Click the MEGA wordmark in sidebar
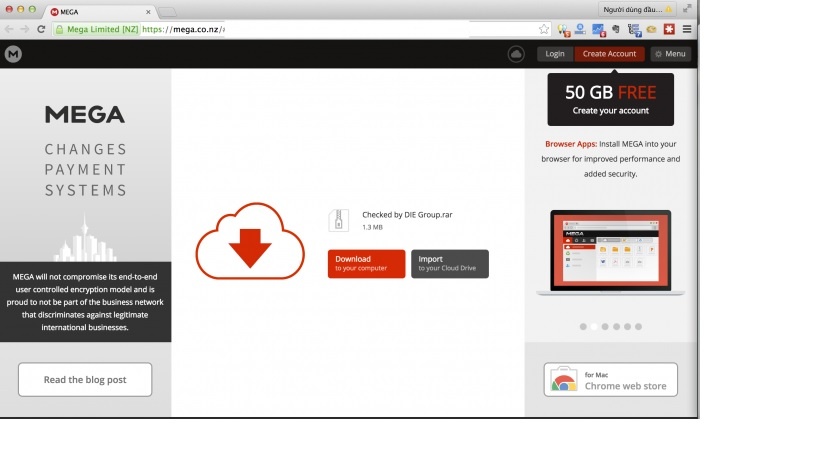Image resolution: width=819 pixels, height=460 pixels. point(85,114)
